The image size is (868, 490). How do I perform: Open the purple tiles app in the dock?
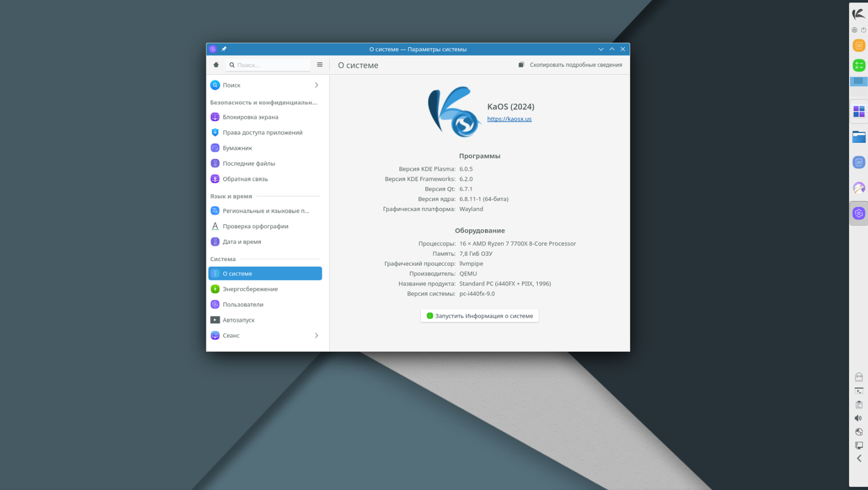(859, 111)
